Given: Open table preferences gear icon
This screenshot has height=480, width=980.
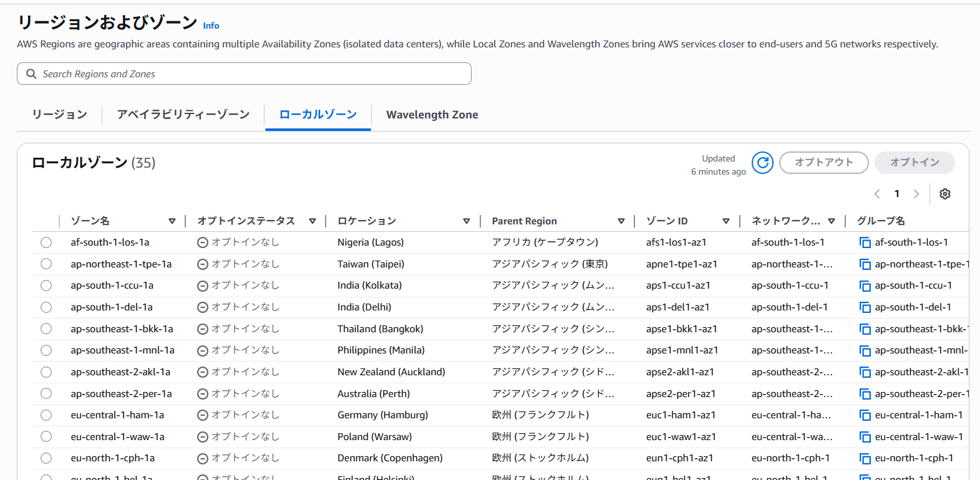Looking at the screenshot, I should click(x=945, y=194).
